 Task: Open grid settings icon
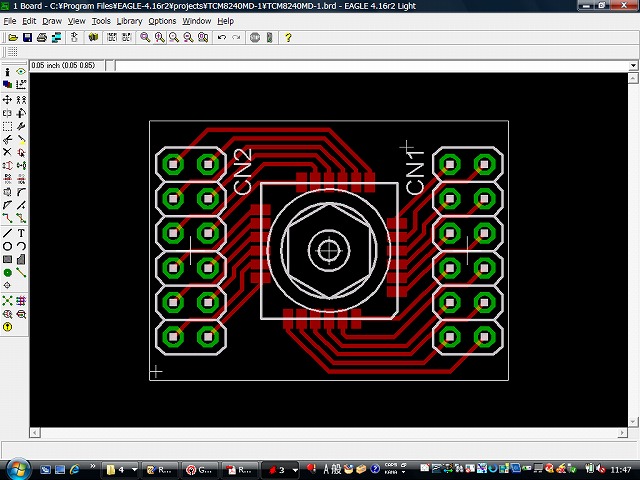pos(13,52)
